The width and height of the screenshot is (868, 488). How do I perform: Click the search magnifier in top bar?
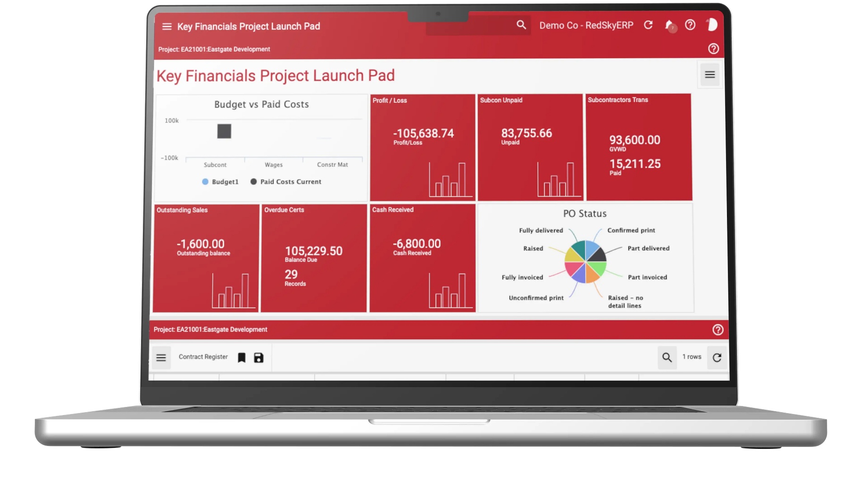[521, 25]
